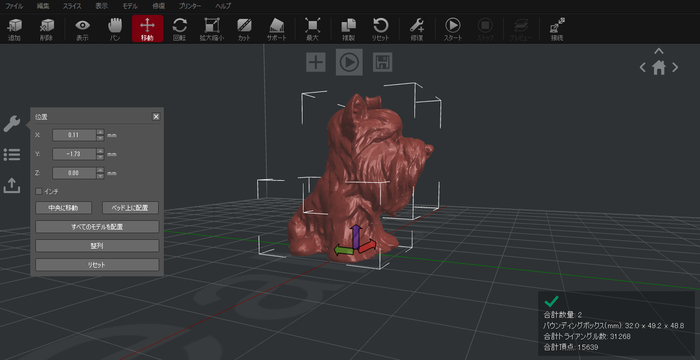Click the 追加 (Add model) icon
Image resolution: width=700 pixels, height=360 pixels.
[15, 29]
